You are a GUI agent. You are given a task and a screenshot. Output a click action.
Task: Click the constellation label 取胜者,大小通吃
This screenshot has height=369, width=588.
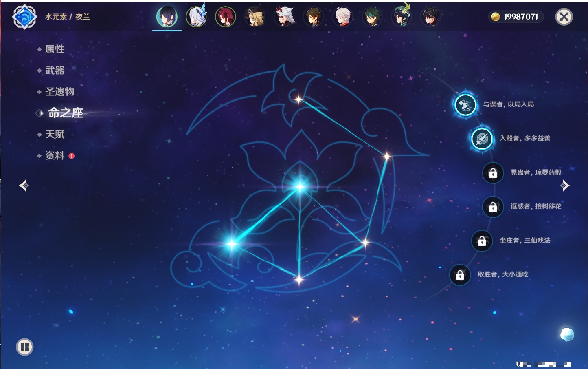pos(503,274)
